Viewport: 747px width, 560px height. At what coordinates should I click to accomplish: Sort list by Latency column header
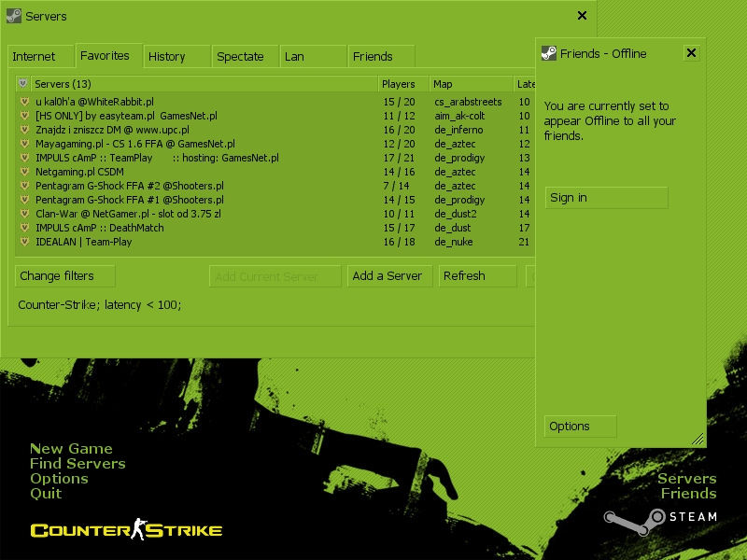(525, 84)
